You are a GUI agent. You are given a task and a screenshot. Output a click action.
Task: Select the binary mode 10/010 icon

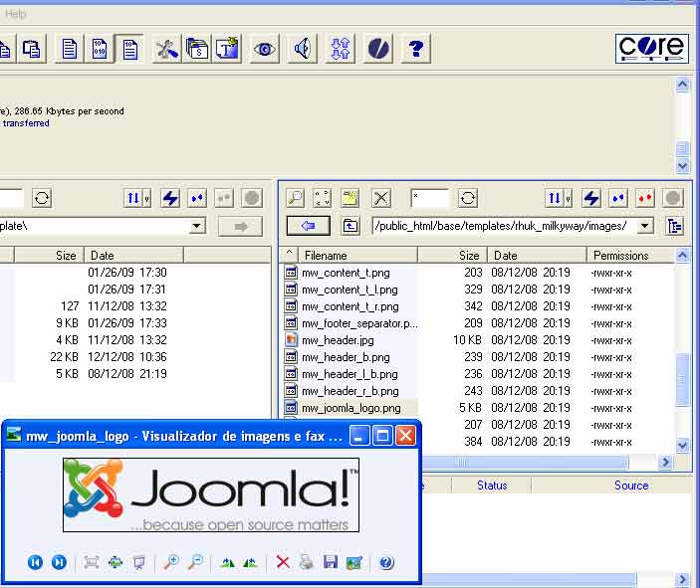[x=100, y=49]
